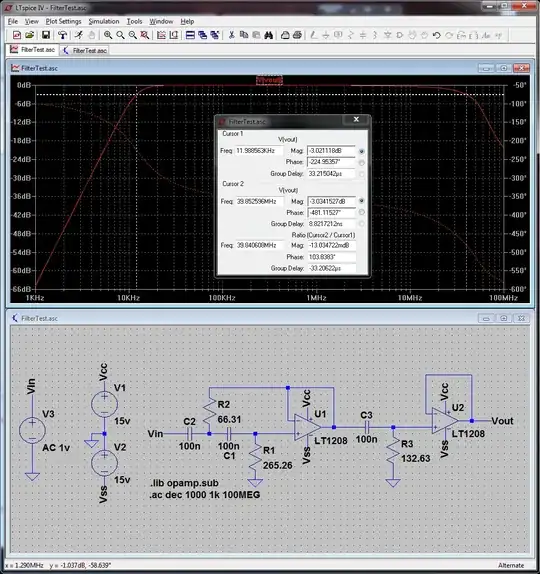
Task: Switch to the FilterTest.asc plot tab
Action: [x=32, y=50]
